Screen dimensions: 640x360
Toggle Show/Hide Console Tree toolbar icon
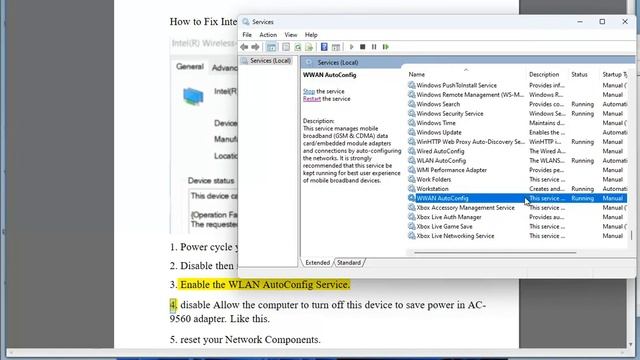point(271,47)
